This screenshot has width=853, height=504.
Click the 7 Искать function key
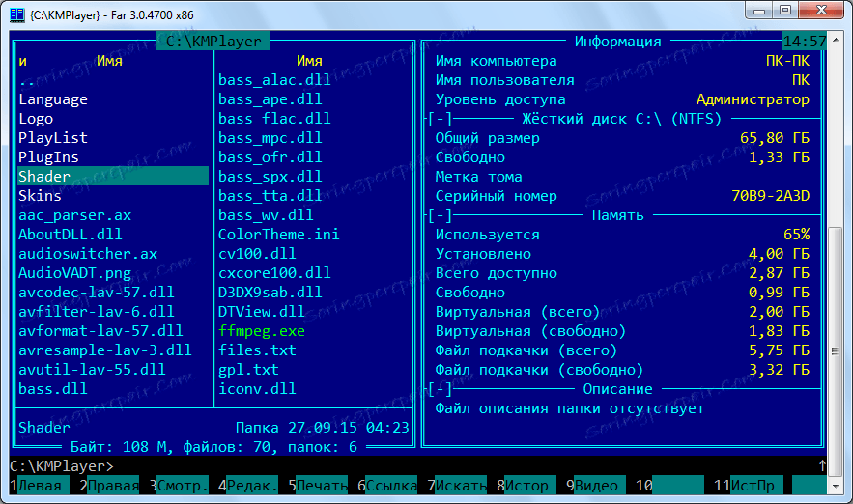click(457, 485)
